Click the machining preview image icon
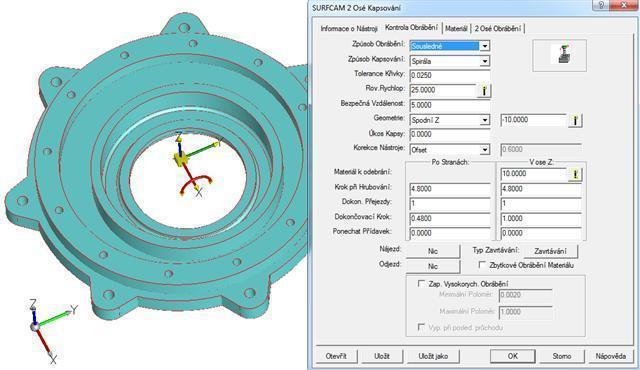640x370 pixels. (x=560, y=55)
